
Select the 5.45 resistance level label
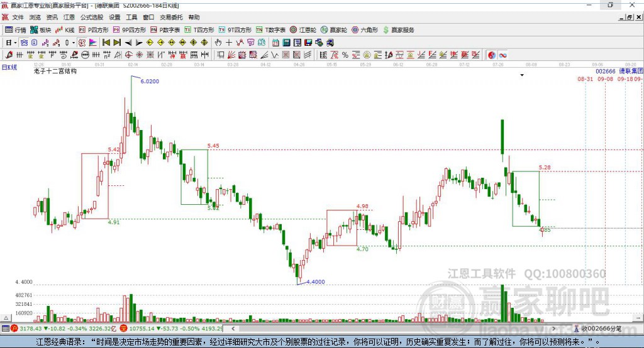(213, 146)
